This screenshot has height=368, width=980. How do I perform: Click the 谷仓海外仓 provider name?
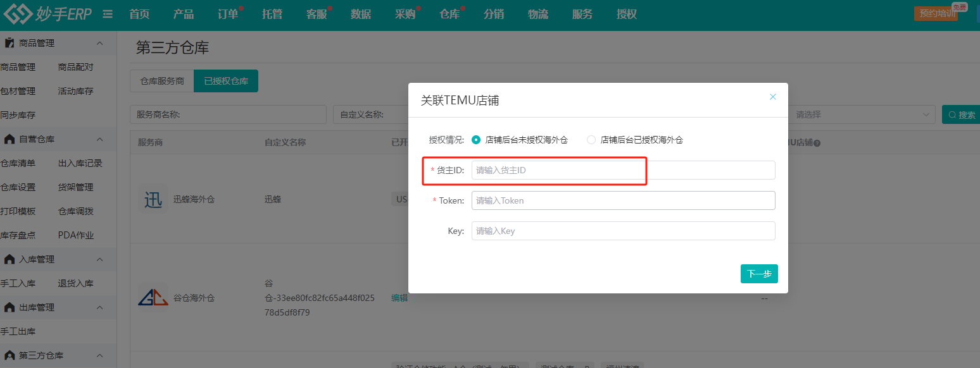[194, 298]
